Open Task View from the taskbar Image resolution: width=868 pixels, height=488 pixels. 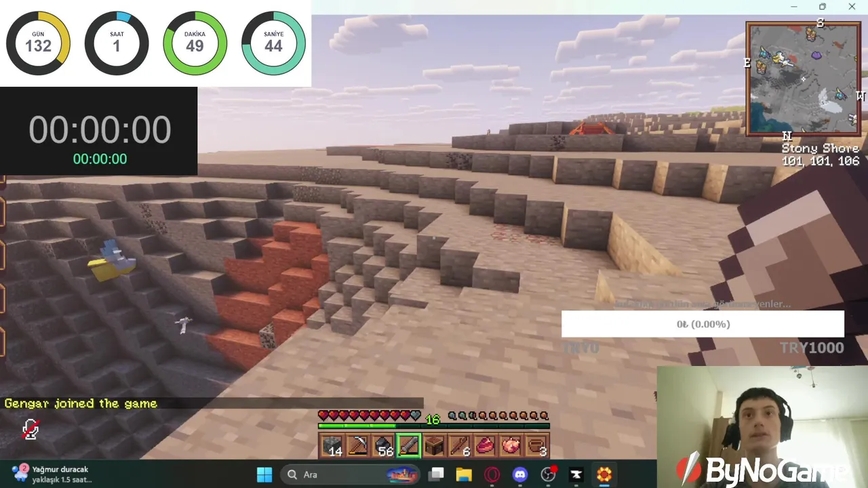[x=436, y=474]
